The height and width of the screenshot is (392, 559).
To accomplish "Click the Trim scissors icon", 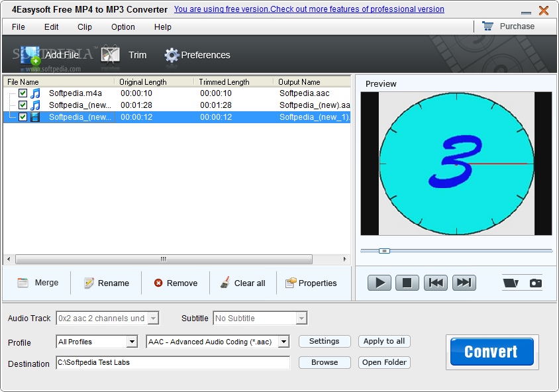I will [x=110, y=55].
